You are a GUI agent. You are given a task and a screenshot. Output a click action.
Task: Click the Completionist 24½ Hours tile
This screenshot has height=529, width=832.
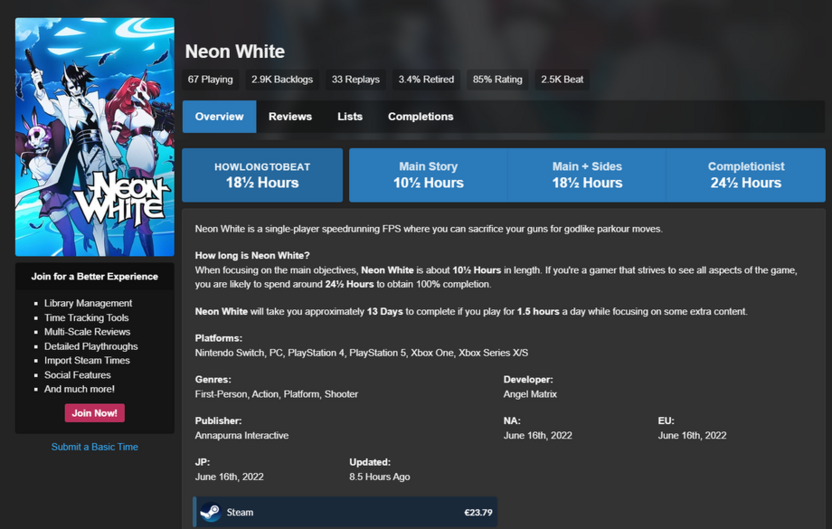click(x=746, y=175)
